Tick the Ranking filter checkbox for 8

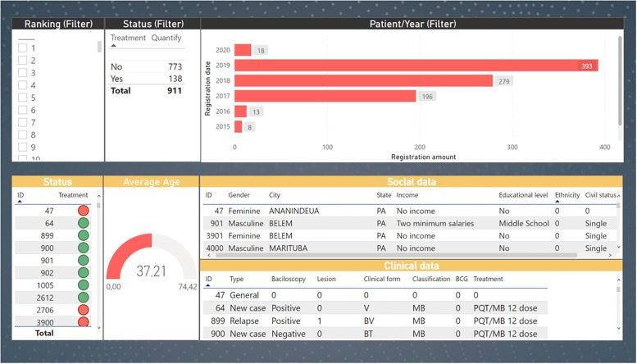(23, 134)
